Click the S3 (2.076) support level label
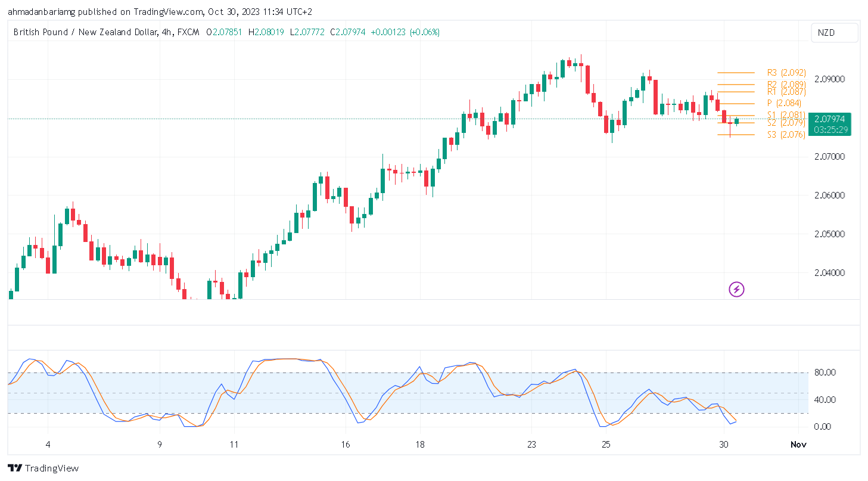Screen dimensions: 868x481 786,135
